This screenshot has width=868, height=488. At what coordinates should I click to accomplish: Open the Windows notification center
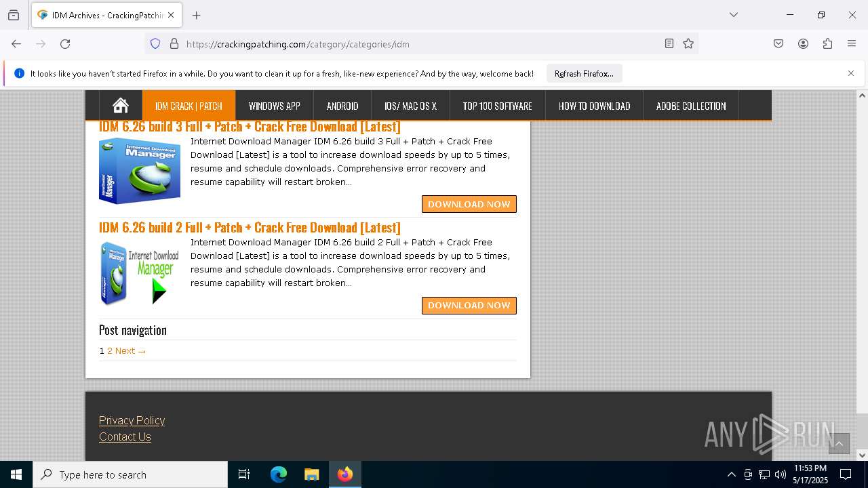[846, 474]
